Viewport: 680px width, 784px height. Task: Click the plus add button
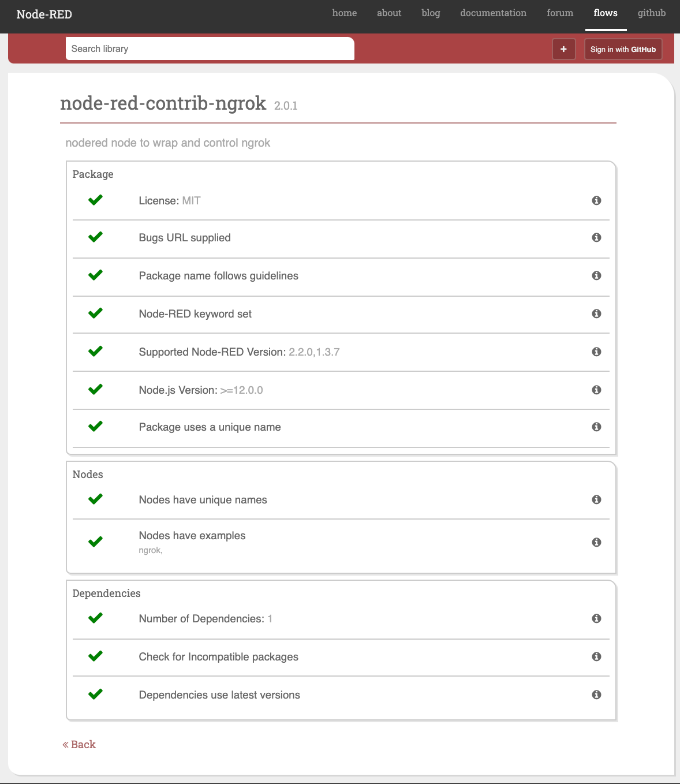pyautogui.click(x=563, y=49)
